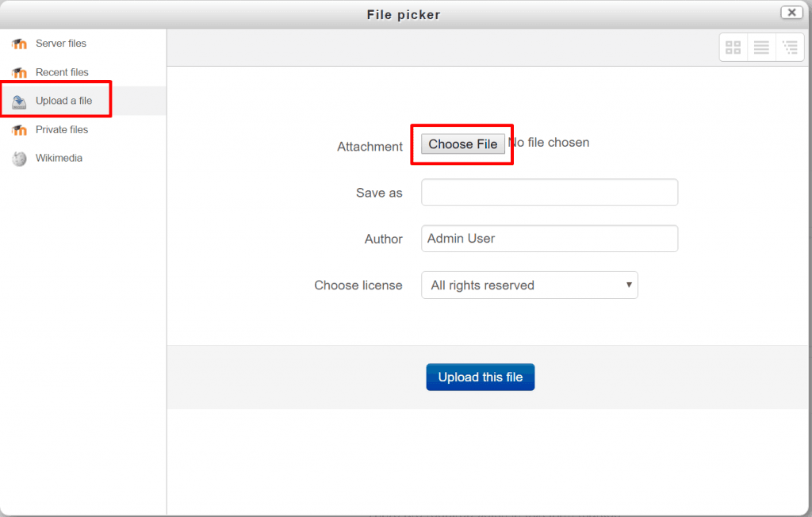812x517 pixels.
Task: Click the Choose File button
Action: click(462, 144)
